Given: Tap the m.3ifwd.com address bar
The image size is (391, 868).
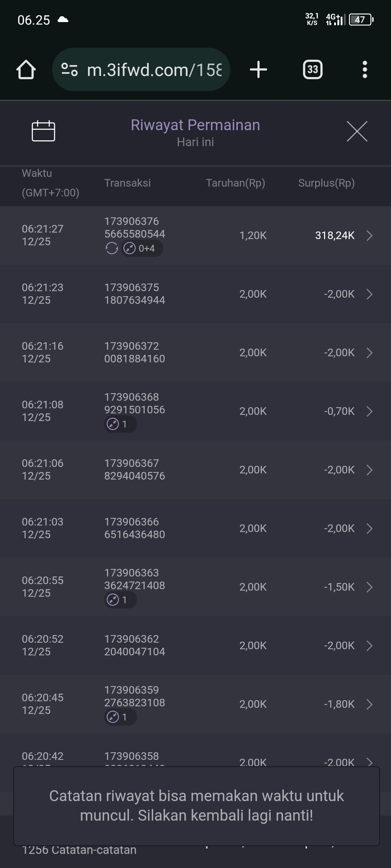Looking at the screenshot, I should pyautogui.click(x=154, y=69).
